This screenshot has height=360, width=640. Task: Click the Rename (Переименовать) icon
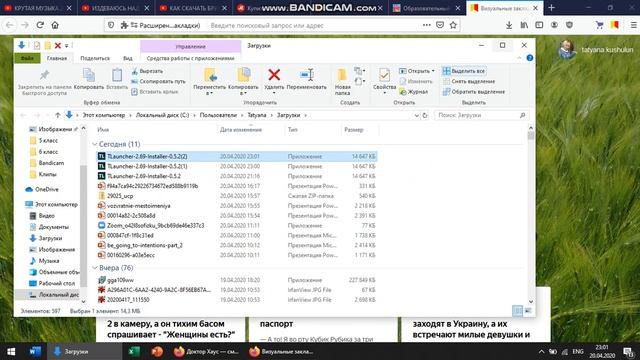pyautogui.click(x=307, y=75)
